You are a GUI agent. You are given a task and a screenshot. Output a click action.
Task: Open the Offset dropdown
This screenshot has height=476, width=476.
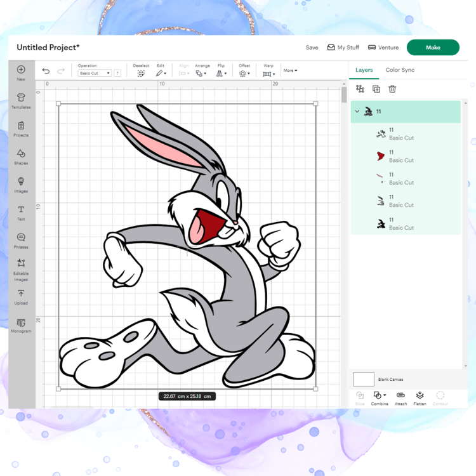click(x=244, y=73)
